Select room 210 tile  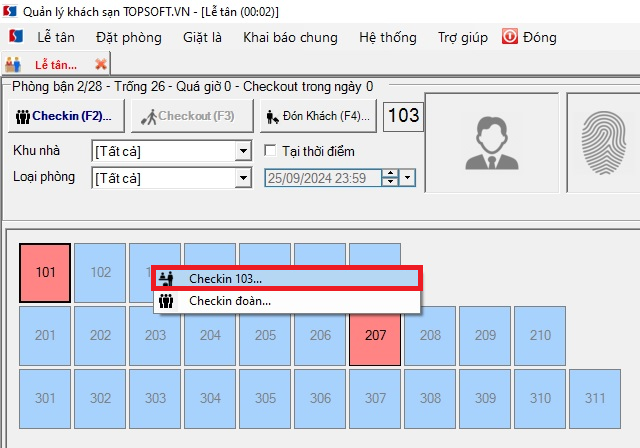pos(540,336)
